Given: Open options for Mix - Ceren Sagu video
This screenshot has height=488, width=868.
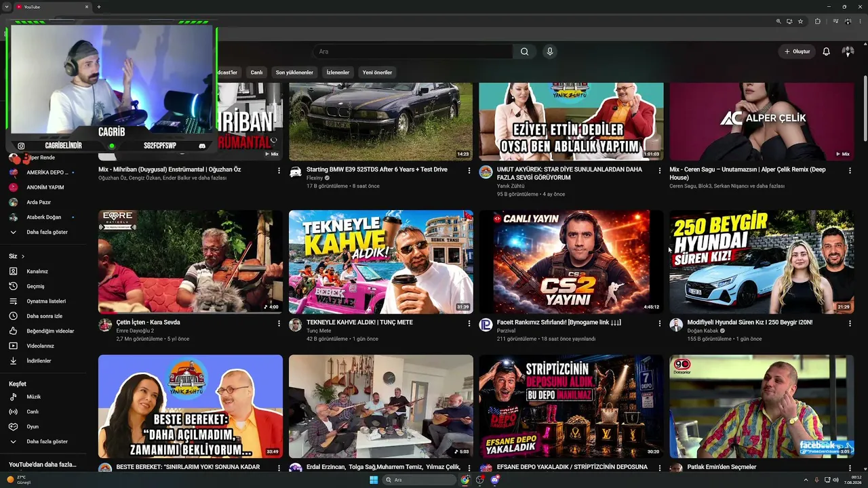Looking at the screenshot, I should tap(850, 170).
